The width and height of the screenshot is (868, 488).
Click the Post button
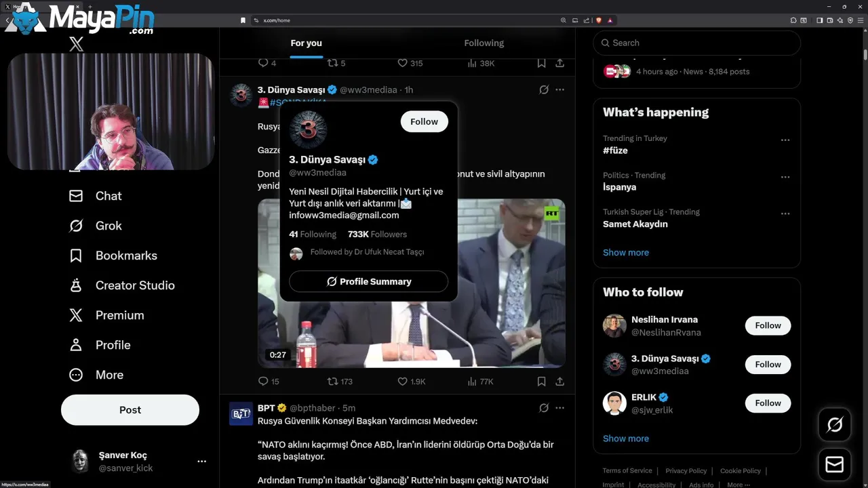(x=130, y=410)
